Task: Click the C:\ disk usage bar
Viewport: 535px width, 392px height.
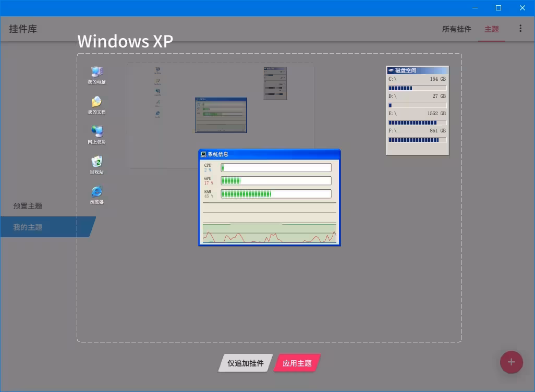Action: tap(417, 88)
